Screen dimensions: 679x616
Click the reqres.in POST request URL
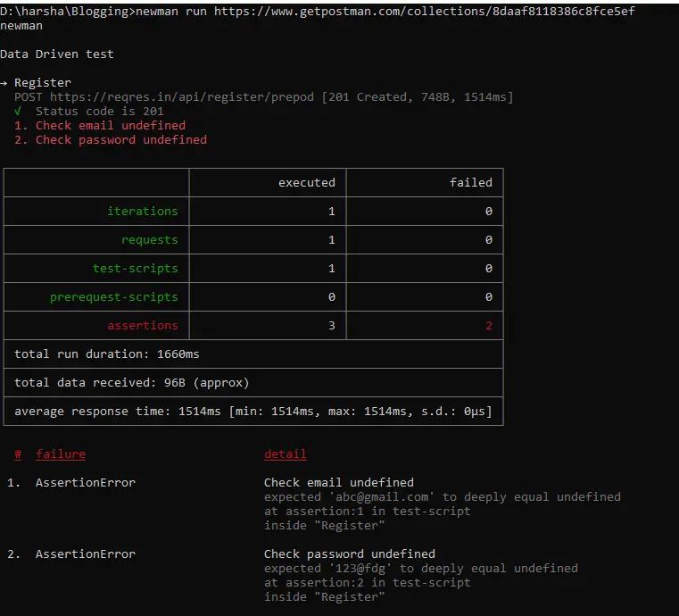pos(182,97)
